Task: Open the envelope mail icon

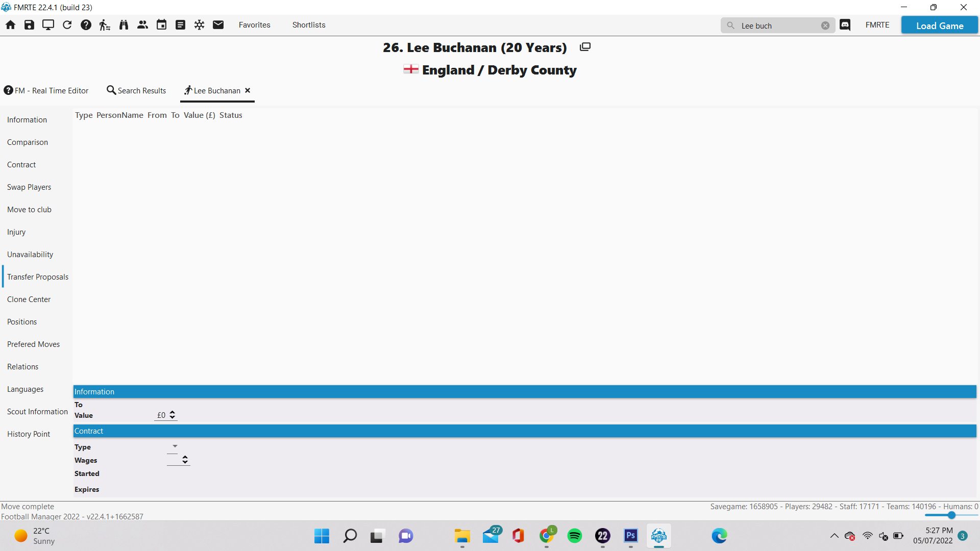Action: (218, 25)
